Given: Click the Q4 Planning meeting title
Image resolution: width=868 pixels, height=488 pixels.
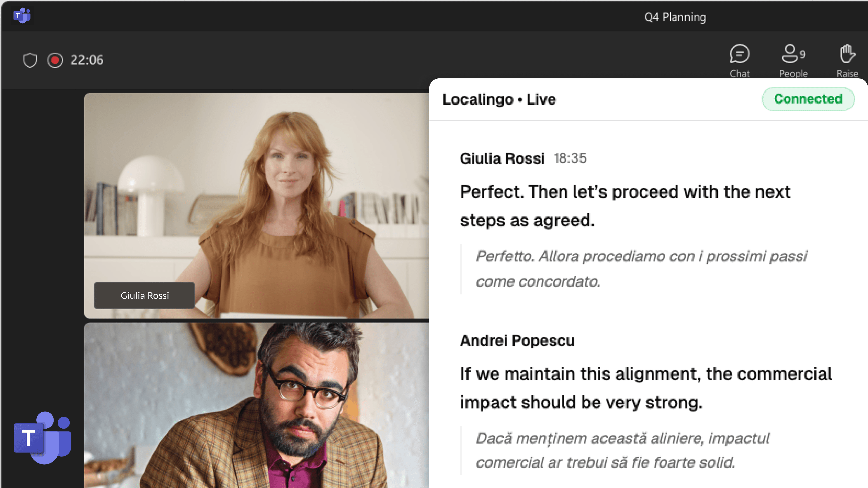Looking at the screenshot, I should [x=675, y=17].
